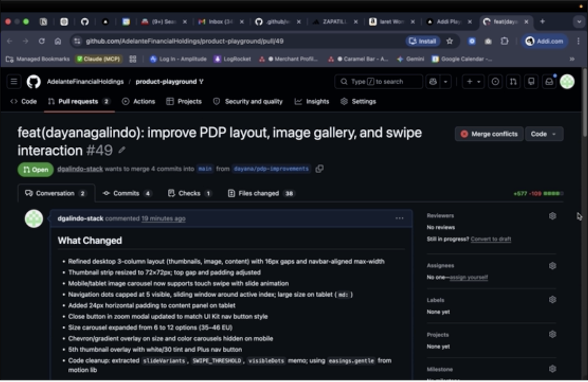Open product-playground repository link

point(166,82)
